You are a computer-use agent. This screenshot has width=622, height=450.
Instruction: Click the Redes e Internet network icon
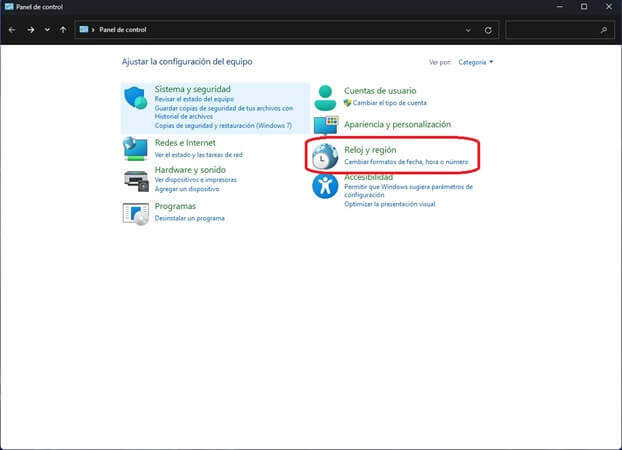pyautogui.click(x=135, y=148)
